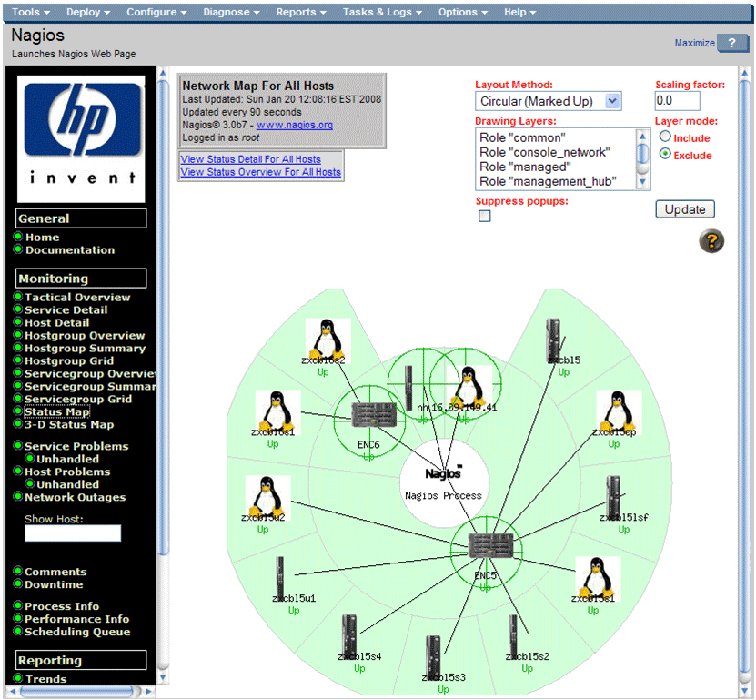Open the Trends reporting link

[x=45, y=679]
